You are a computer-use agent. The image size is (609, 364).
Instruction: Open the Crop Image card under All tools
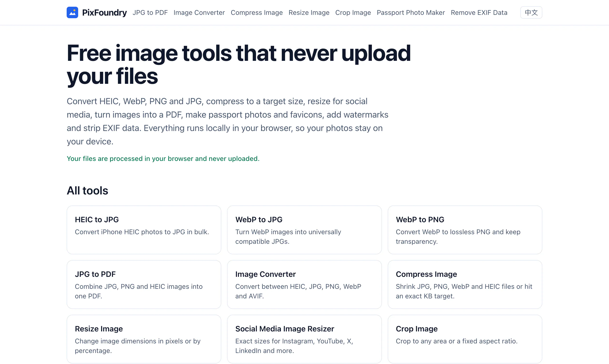(465, 339)
